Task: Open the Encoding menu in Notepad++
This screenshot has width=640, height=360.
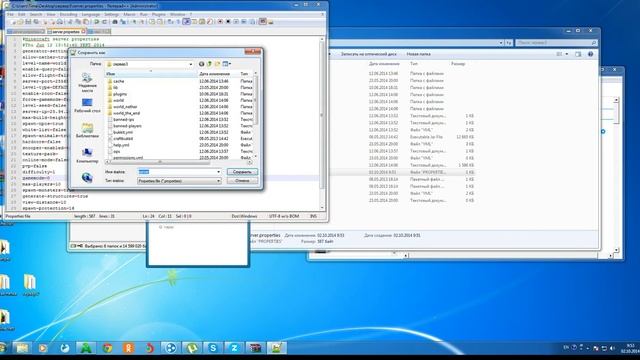Action: (x=68, y=14)
